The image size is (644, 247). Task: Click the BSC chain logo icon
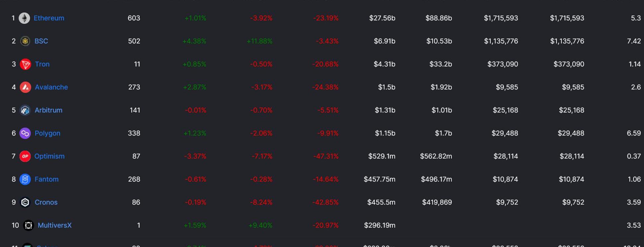25,41
